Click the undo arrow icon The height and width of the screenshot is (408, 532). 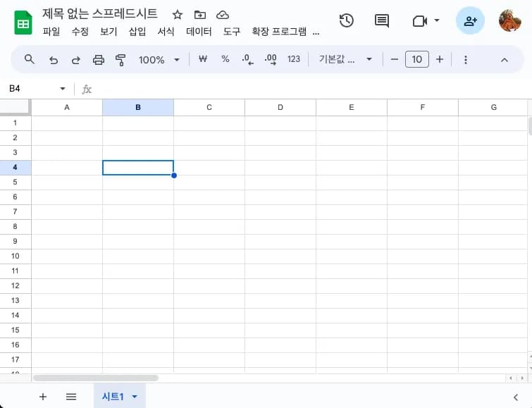(x=54, y=60)
